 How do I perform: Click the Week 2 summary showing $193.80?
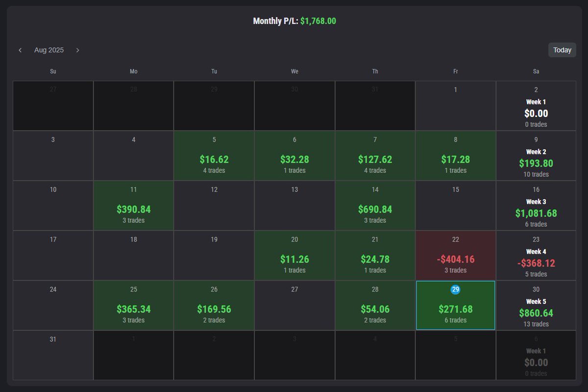pyautogui.click(x=536, y=155)
